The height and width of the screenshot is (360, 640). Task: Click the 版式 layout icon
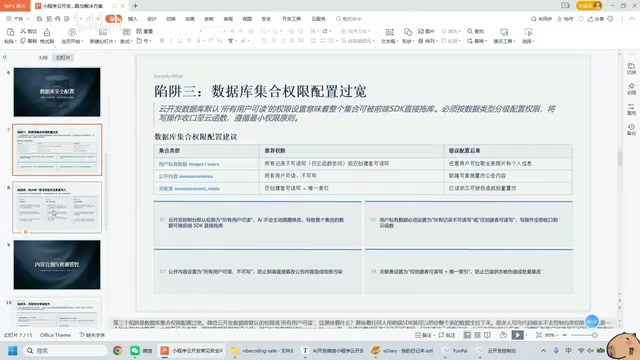126,32
